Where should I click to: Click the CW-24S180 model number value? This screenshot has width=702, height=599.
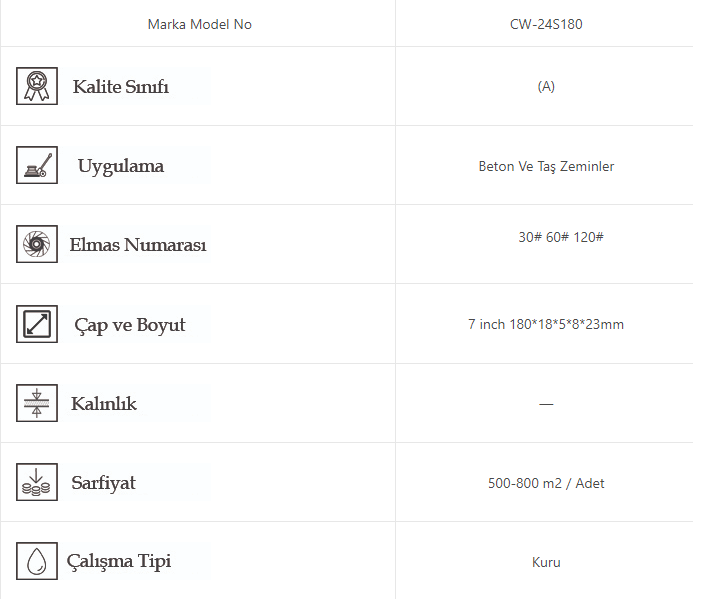(545, 24)
